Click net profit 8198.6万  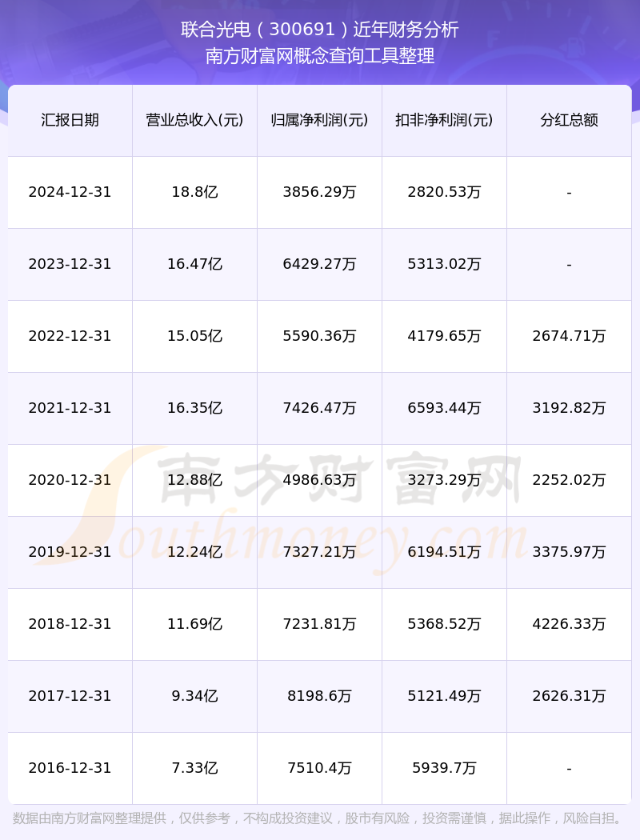tap(319, 696)
